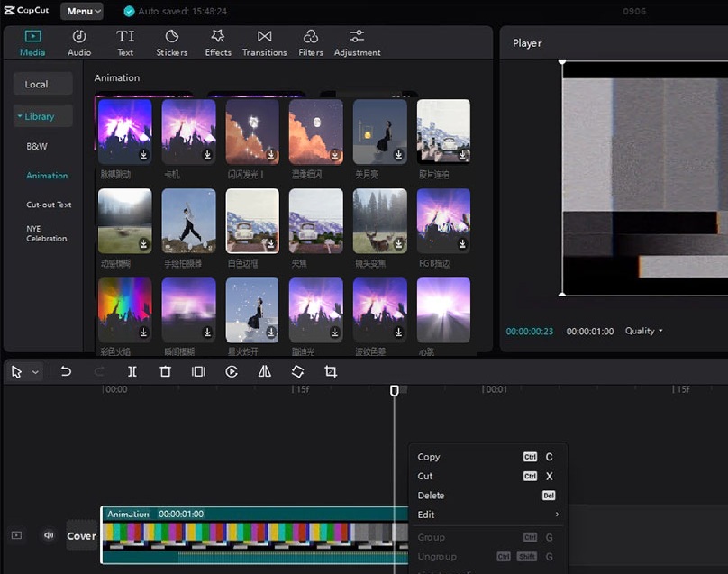
Task: Select the Crop tool in timeline toolbar
Action: 331,371
